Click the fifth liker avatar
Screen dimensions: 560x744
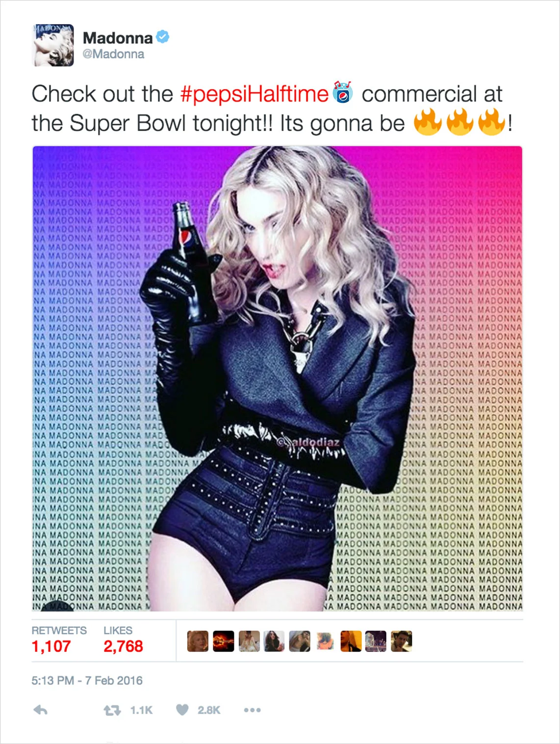tap(300, 641)
